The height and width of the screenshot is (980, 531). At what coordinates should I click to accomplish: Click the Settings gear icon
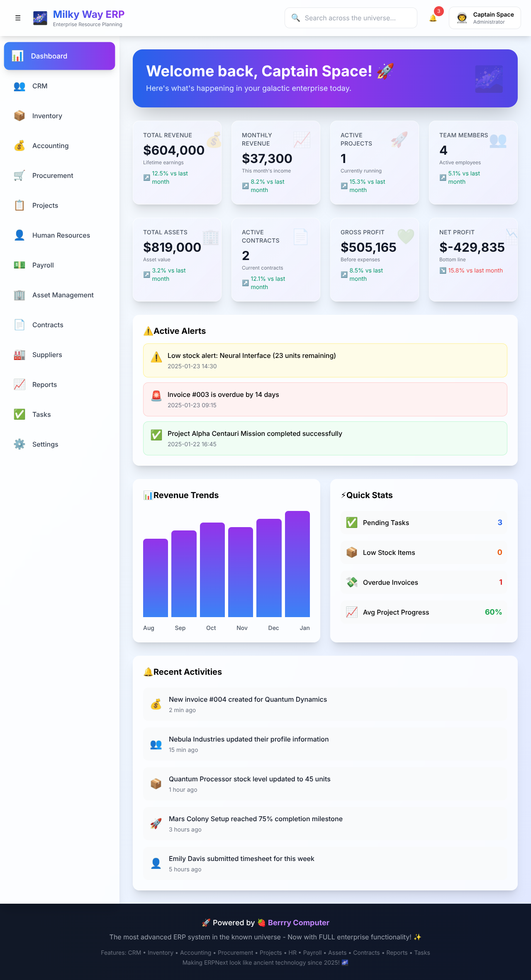click(x=19, y=444)
